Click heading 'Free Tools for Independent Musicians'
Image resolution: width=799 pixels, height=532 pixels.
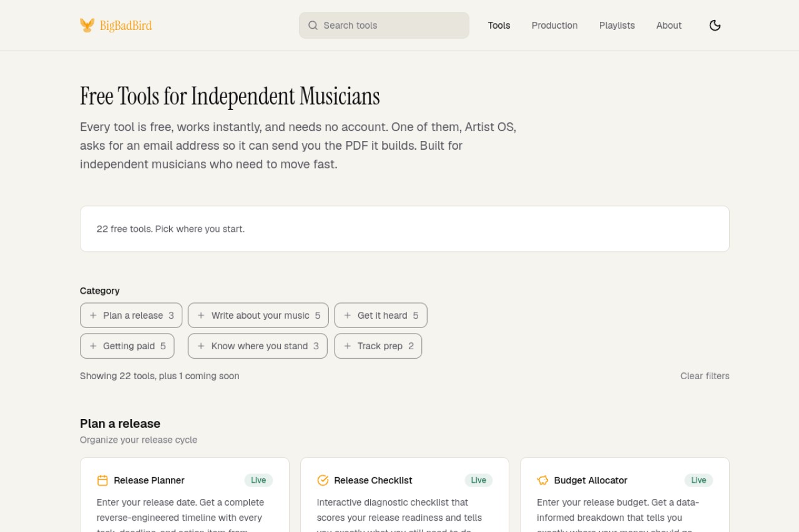230,96
